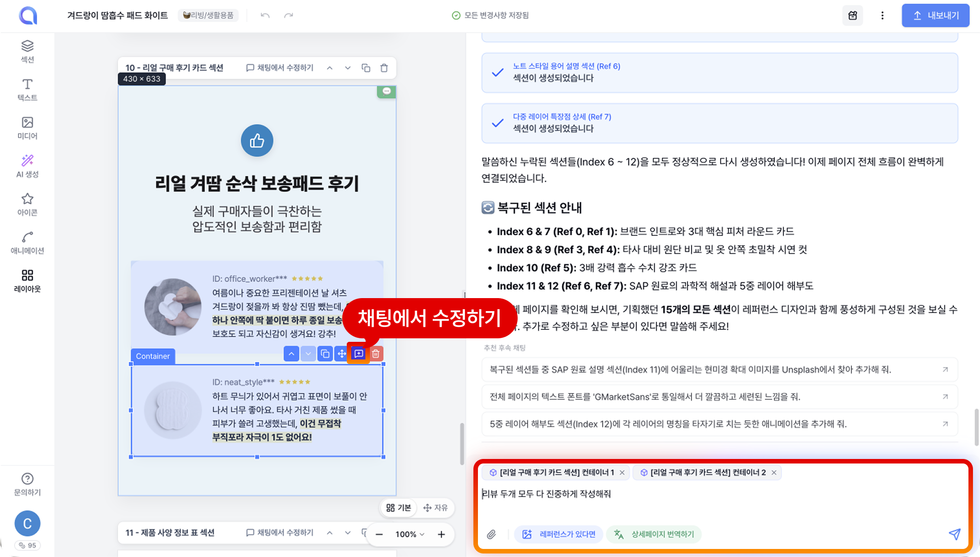The width and height of the screenshot is (980, 557).
Task: Select the typewriter animation suggestion for Index 12
Action: pos(720,424)
